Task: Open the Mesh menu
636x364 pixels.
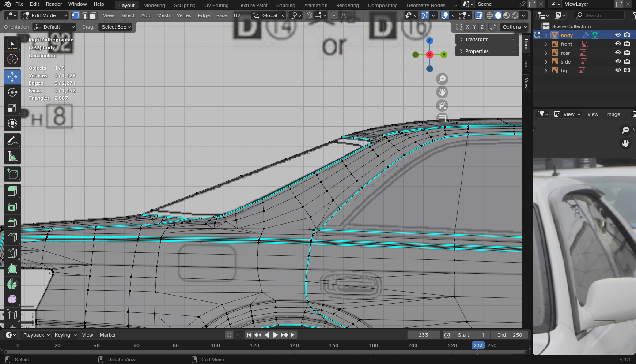Action: (163, 15)
